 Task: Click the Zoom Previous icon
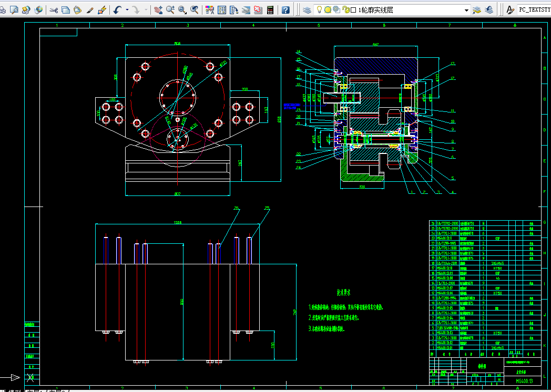point(195,9)
